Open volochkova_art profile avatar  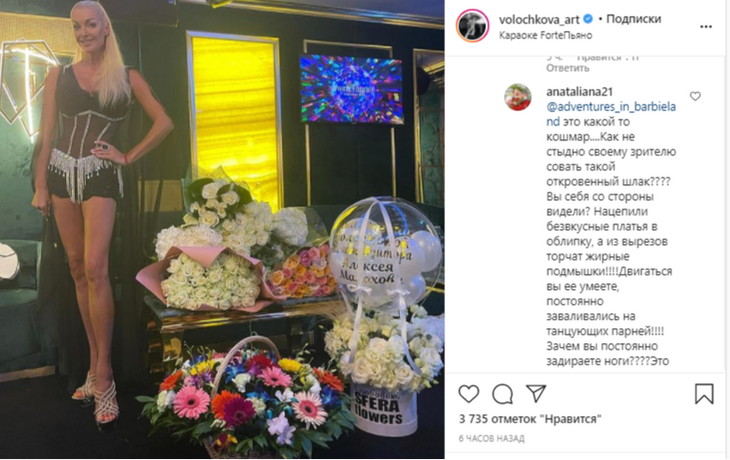pyautogui.click(x=473, y=26)
